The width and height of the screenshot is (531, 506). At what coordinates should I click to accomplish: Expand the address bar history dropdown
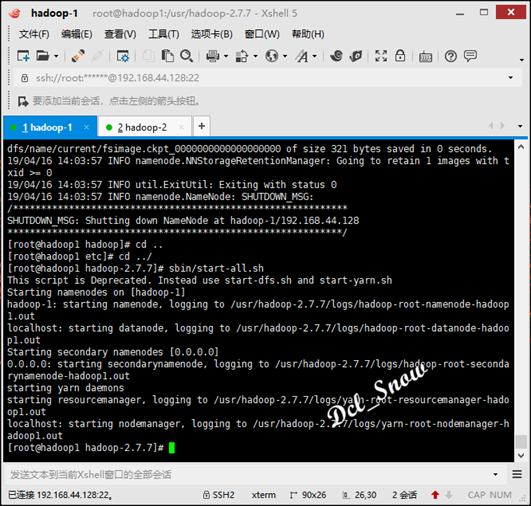(511, 78)
